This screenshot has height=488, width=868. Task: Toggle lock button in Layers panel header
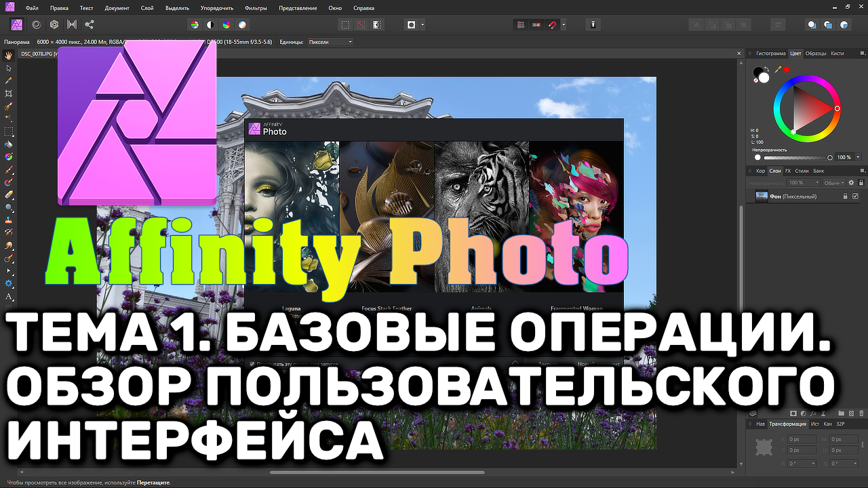pyautogui.click(x=861, y=182)
